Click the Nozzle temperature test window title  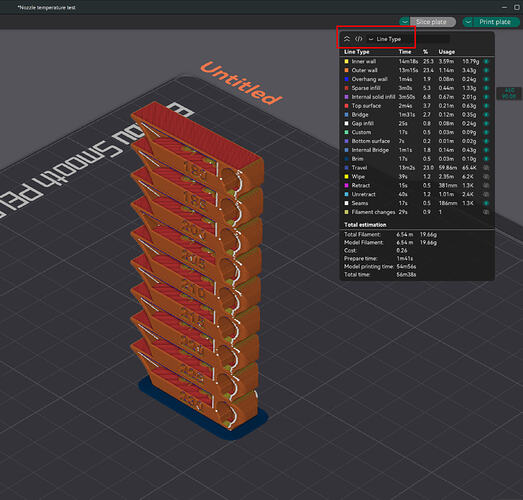(47, 7)
